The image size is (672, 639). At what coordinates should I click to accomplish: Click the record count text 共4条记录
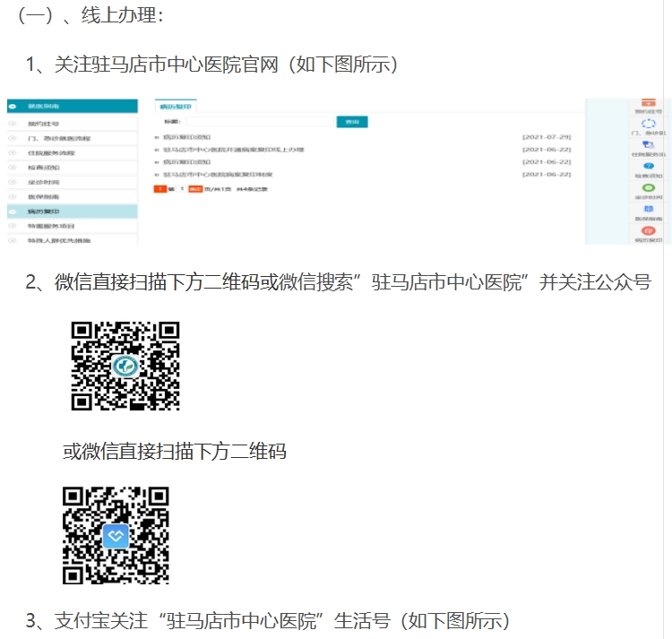tap(252, 189)
